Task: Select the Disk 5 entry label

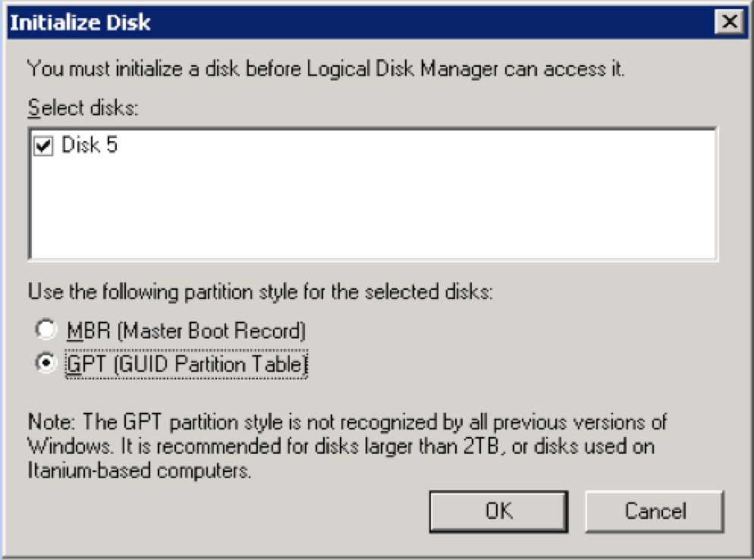Action: [90, 146]
